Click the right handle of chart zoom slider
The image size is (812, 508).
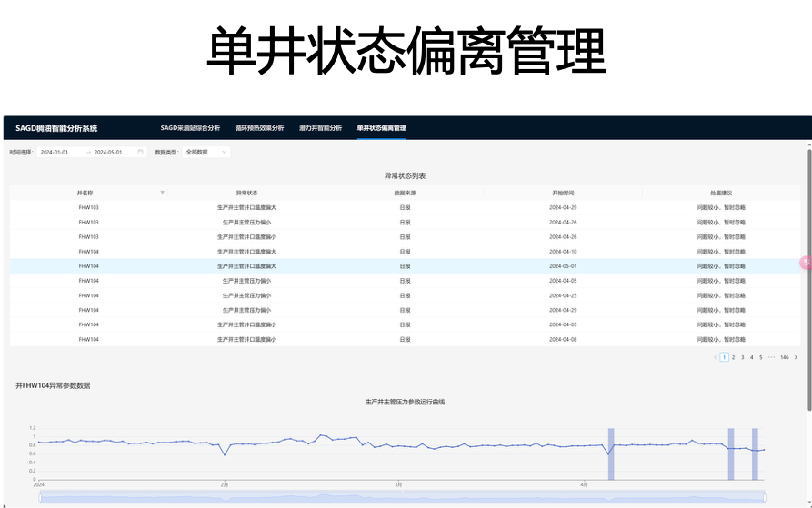pos(765,497)
